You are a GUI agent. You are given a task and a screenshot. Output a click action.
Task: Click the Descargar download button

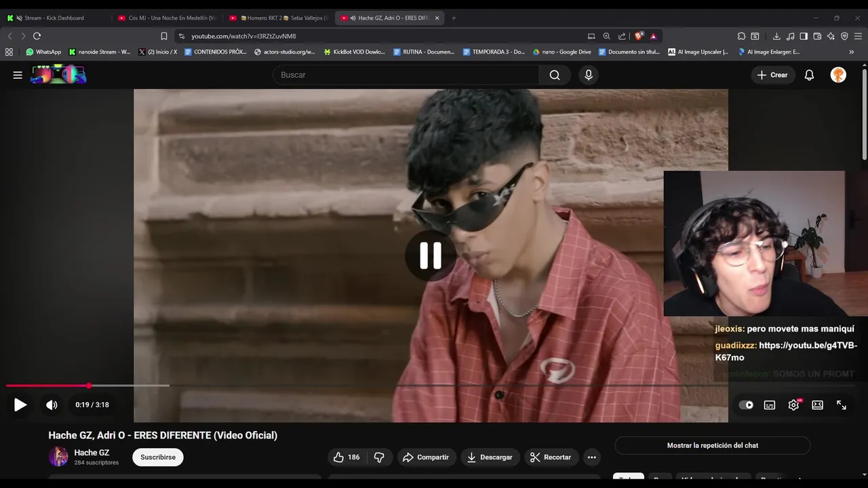click(x=490, y=457)
